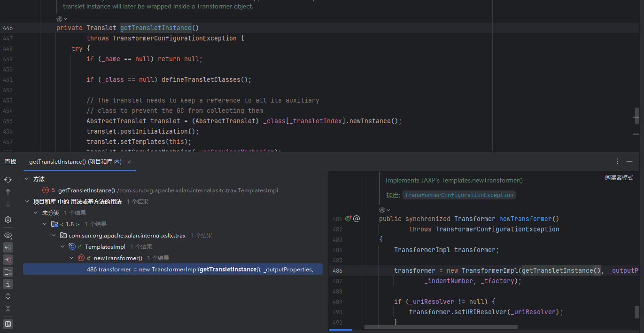644x333 pixels.
Task: Open the TransformerConfigurationException doc link
Action: point(459,195)
